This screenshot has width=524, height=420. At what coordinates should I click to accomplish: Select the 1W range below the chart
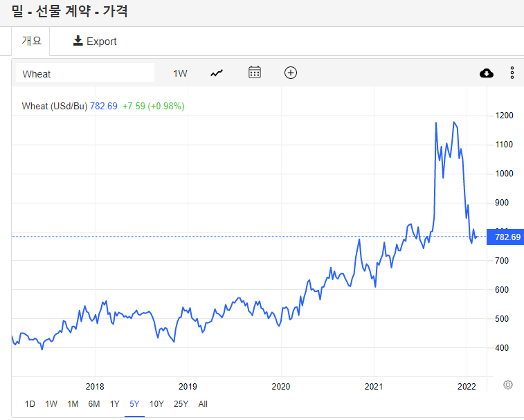[51, 404]
